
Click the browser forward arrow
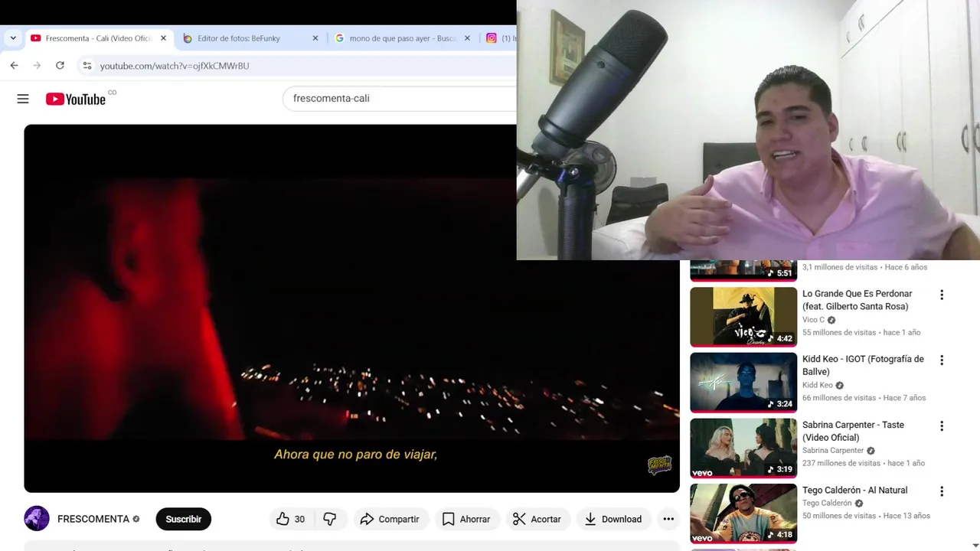pos(37,66)
